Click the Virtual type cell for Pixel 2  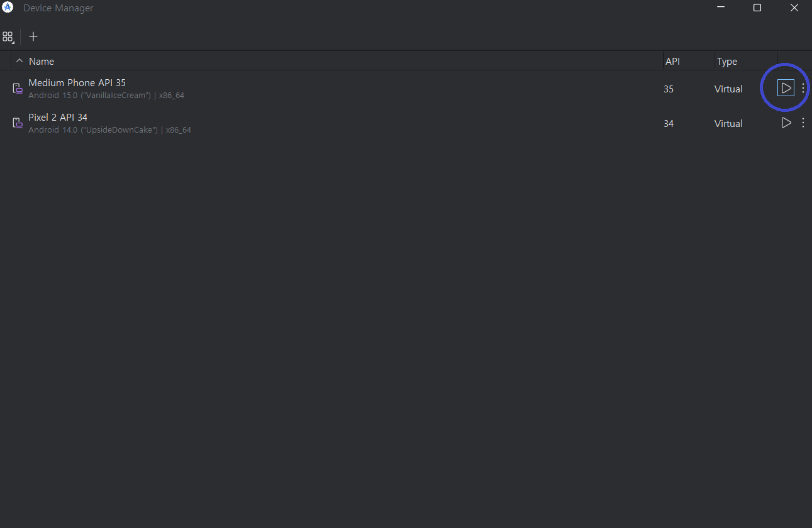pos(728,124)
